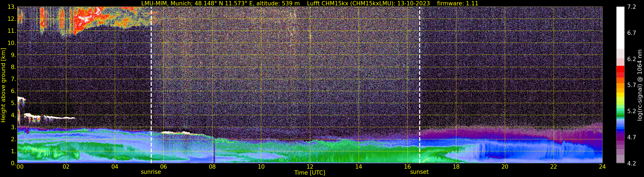This screenshot has height=177, width=644.
Task: Click the height axis tick label 5.
Action: point(13,103)
